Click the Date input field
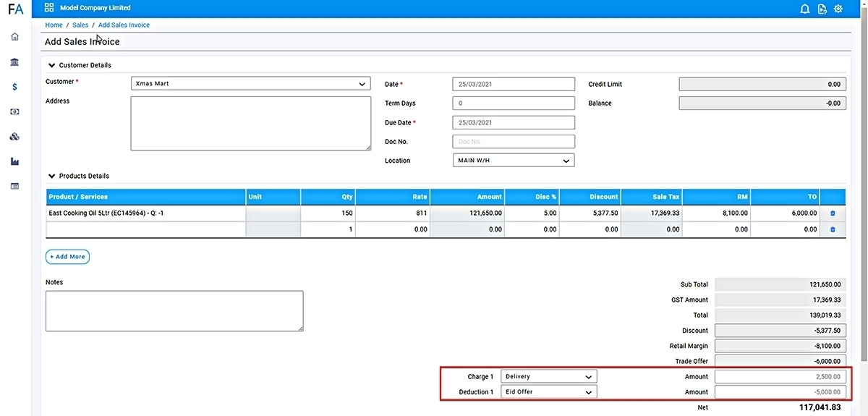This screenshot has width=868, height=416. [x=514, y=84]
